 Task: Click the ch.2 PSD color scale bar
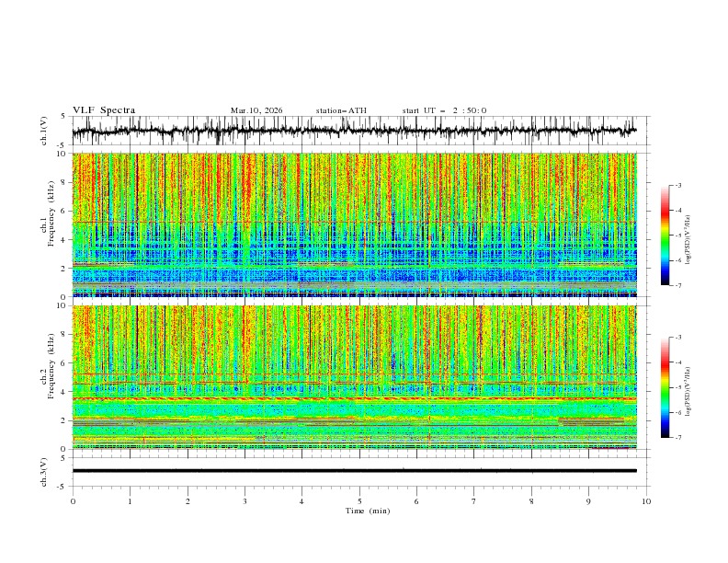665,387
